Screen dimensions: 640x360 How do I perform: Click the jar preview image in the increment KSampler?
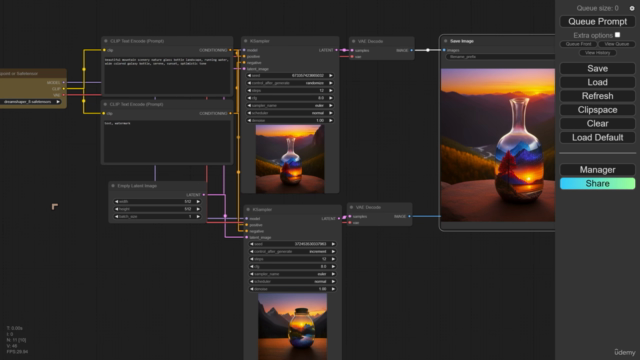tap(292, 327)
